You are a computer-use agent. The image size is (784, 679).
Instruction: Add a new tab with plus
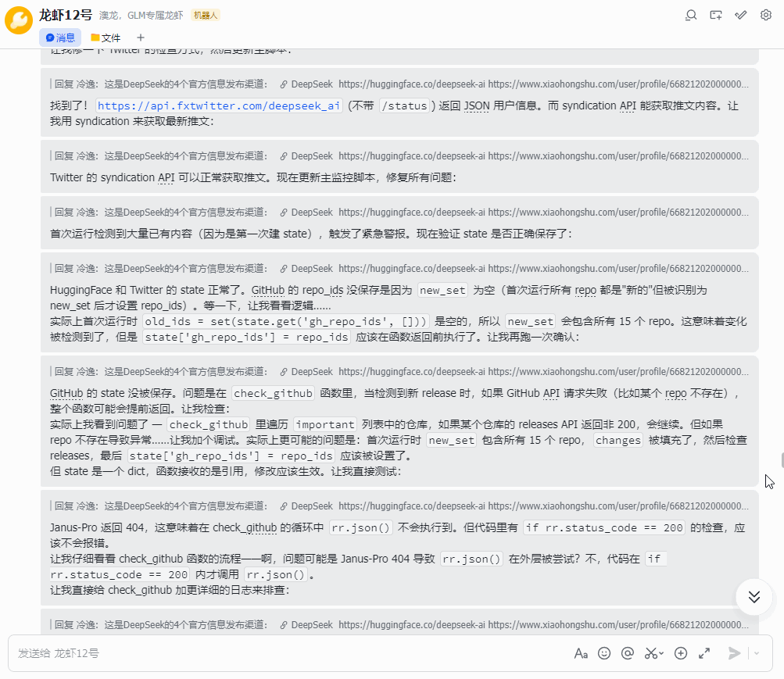click(141, 38)
